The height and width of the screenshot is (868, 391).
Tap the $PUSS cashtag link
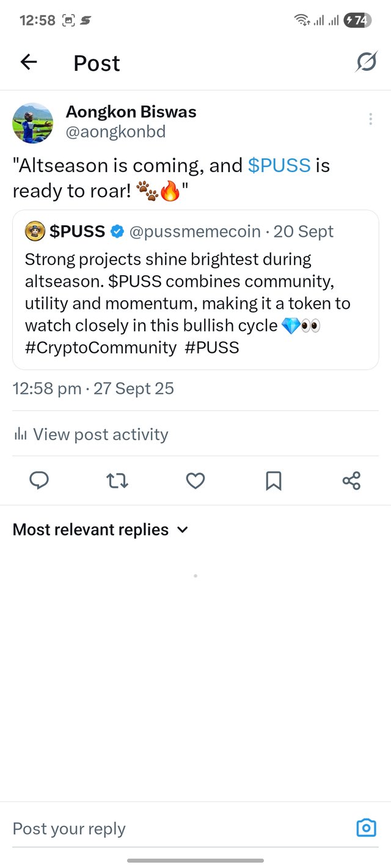tap(279, 165)
